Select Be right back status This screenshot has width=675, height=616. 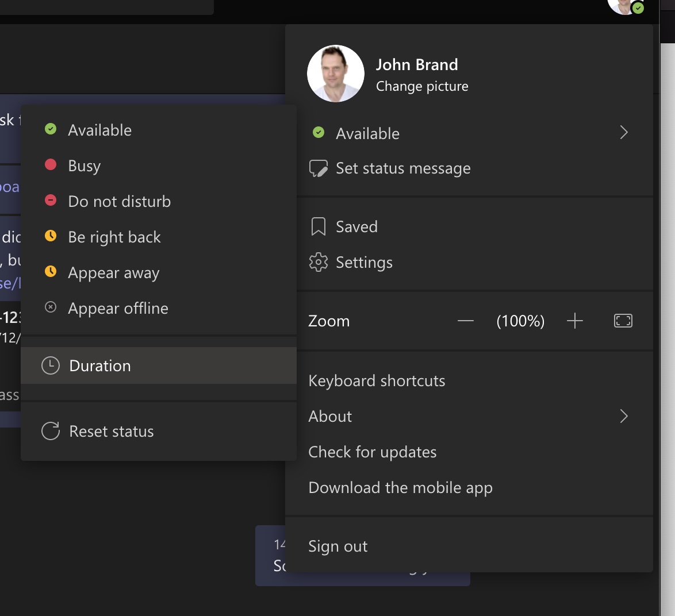click(x=159, y=237)
